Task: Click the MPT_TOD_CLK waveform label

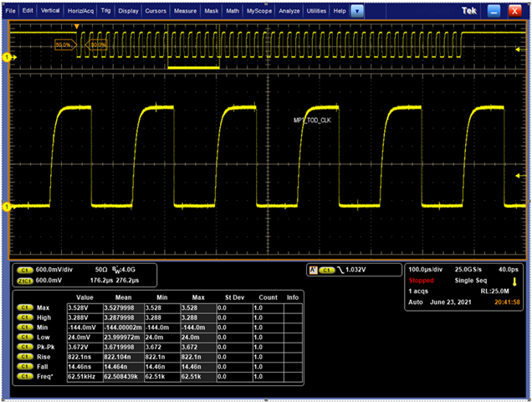Action: click(314, 121)
